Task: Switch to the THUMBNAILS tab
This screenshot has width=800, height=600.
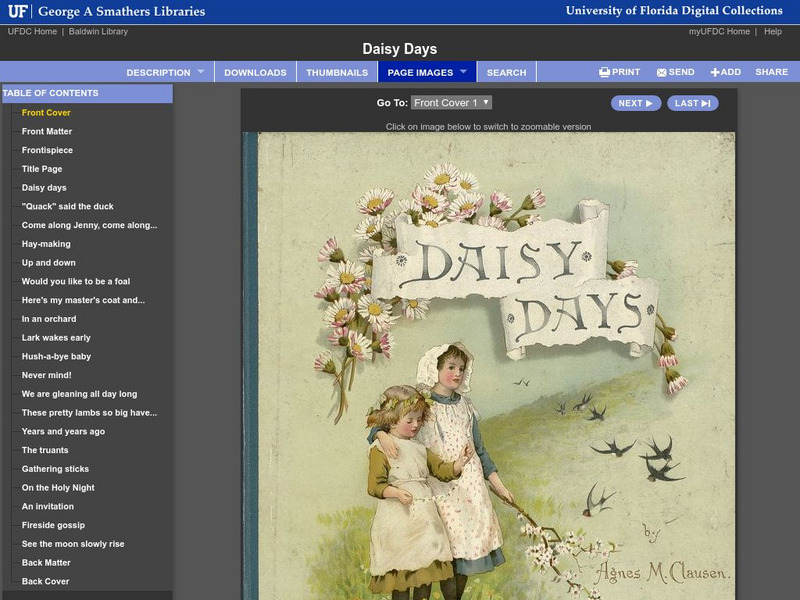Action: coord(338,71)
